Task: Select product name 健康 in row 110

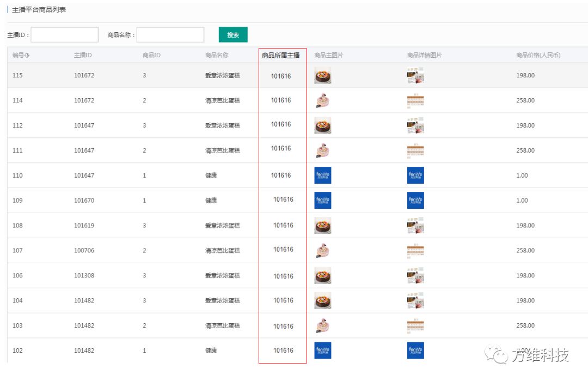Action: pos(211,176)
